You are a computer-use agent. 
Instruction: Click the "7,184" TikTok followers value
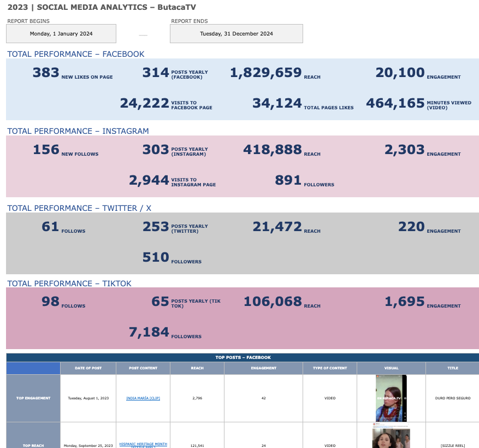tap(149, 332)
